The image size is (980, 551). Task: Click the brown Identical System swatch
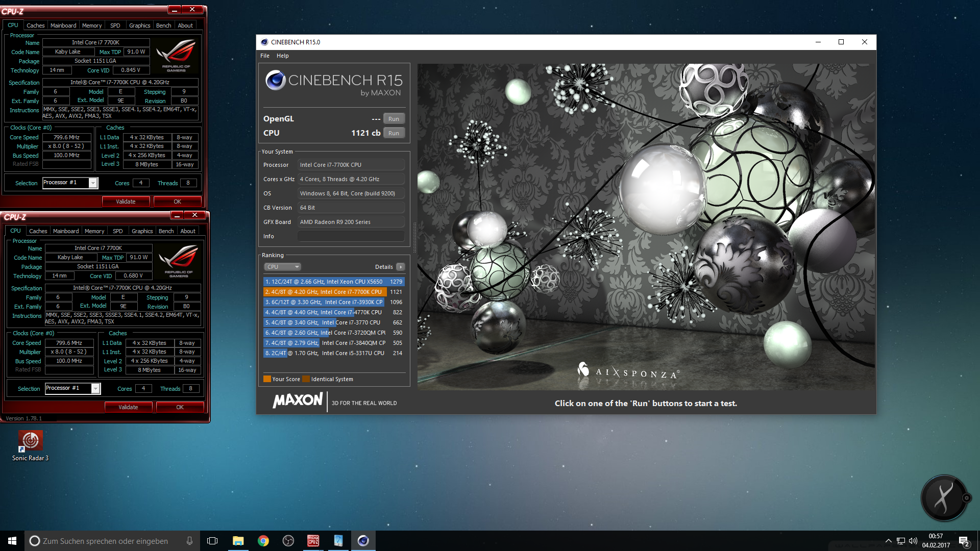coord(306,379)
